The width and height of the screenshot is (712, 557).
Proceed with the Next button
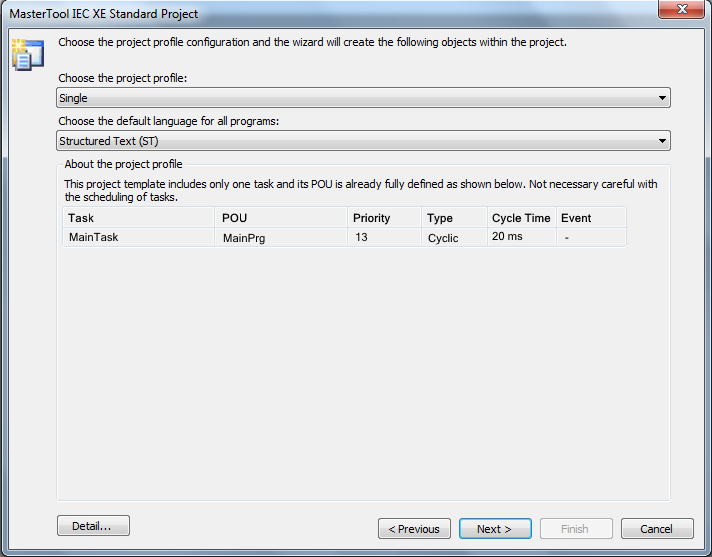pos(495,529)
